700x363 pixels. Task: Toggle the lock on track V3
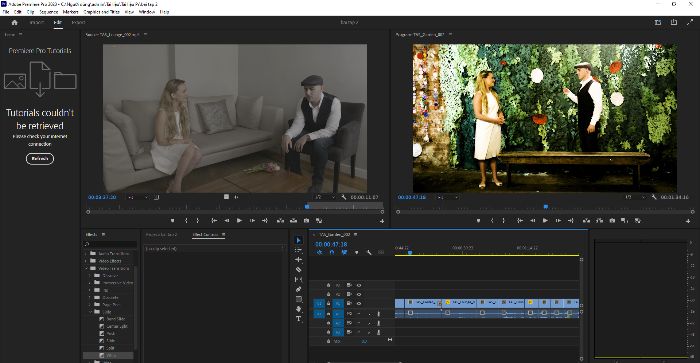[x=329, y=285]
